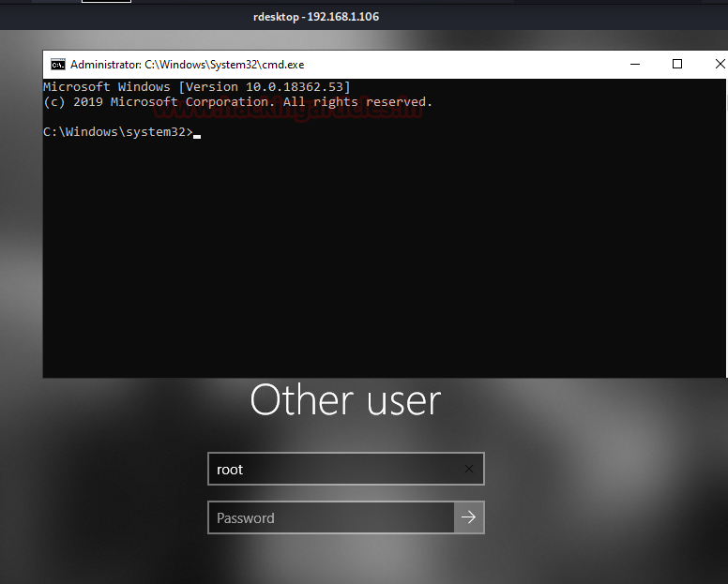Click the 2019 Microsoft Corporation copyright line
The height and width of the screenshot is (584, 728).
point(237,101)
